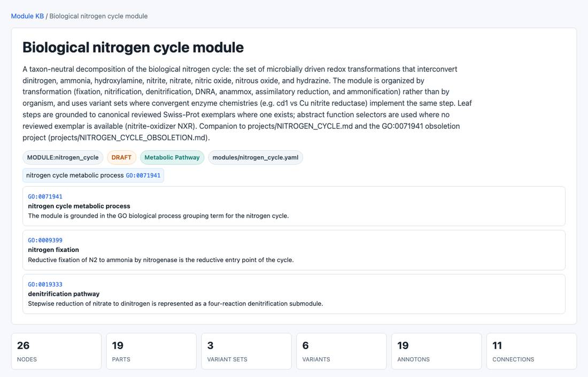Click the 26 Nodes stat card
The image size is (588, 377).
56,351
